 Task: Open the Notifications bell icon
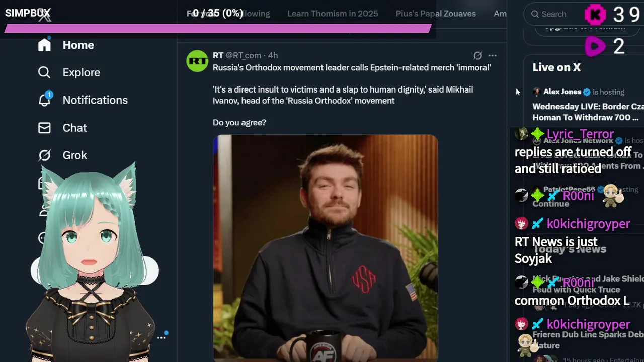pos(44,100)
